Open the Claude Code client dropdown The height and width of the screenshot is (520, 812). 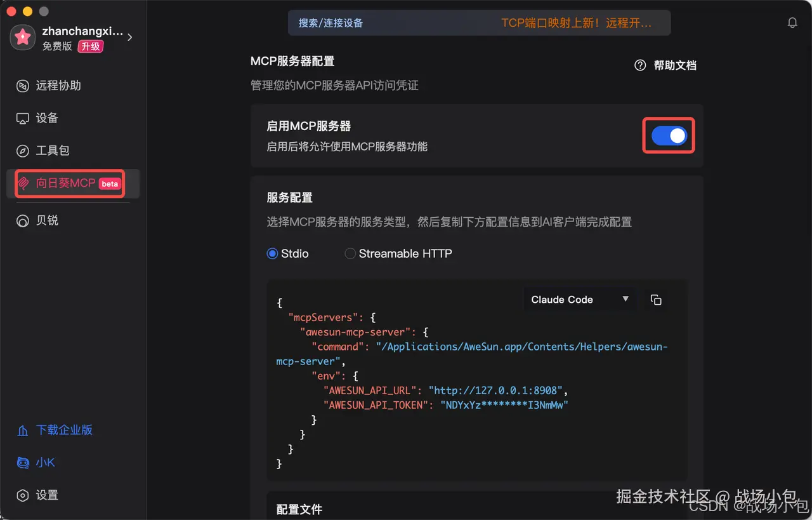coord(579,299)
